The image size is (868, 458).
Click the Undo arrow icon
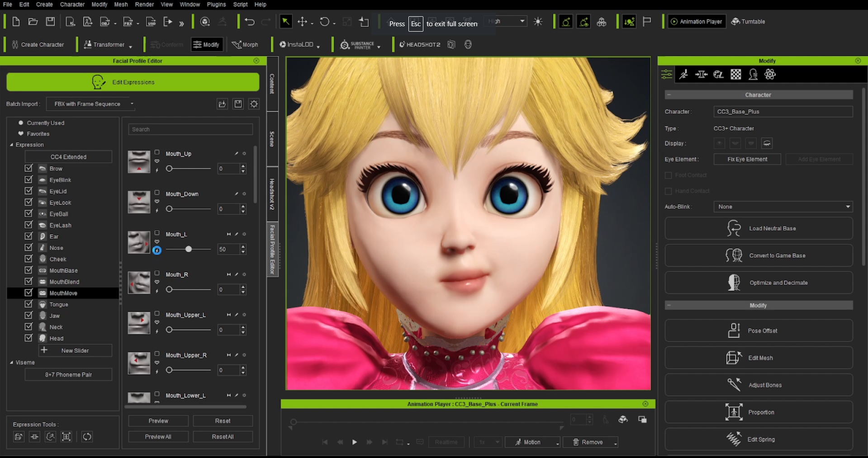(249, 21)
